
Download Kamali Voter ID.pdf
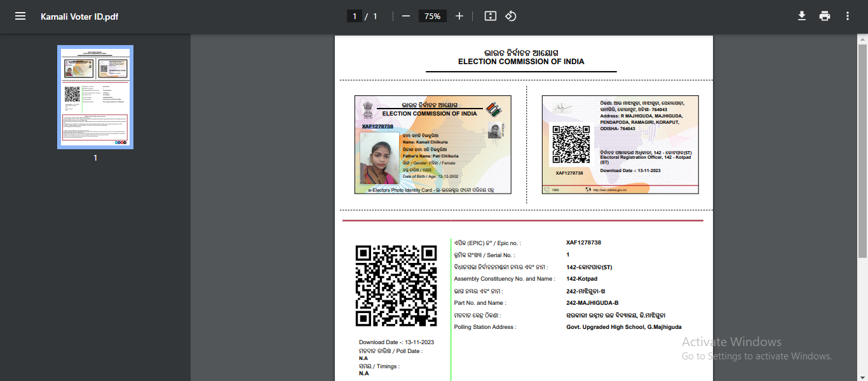point(802,15)
